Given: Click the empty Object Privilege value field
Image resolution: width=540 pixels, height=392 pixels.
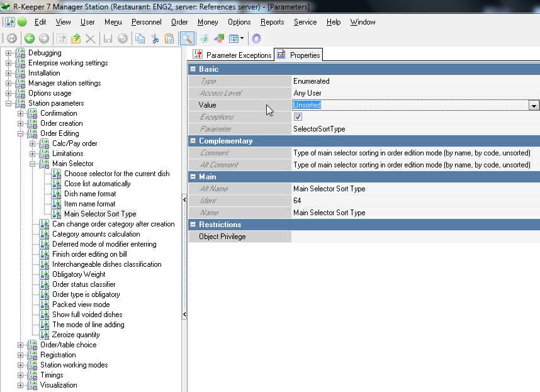Looking at the screenshot, I should tap(415, 237).
